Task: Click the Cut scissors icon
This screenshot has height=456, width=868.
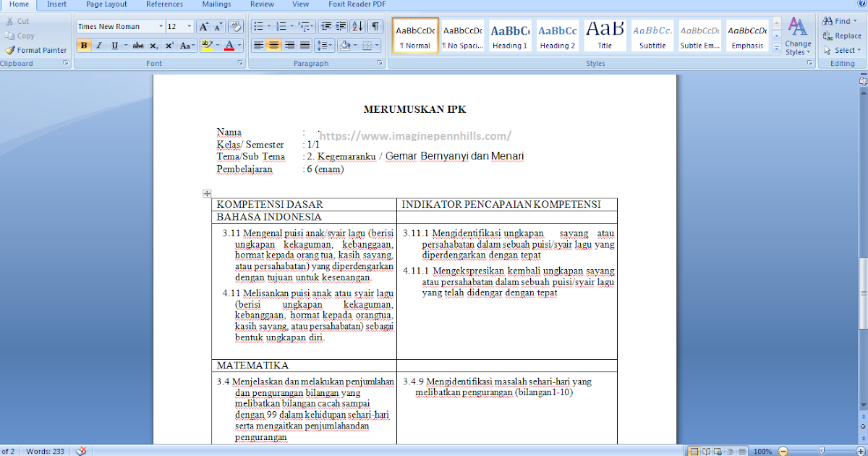Action: coord(9,21)
